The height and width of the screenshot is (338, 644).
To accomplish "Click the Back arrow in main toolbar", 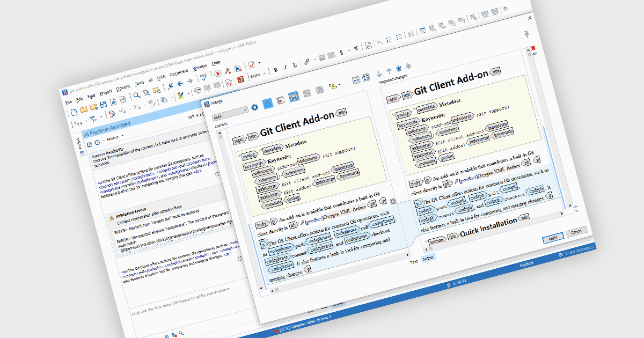I will point(180,84).
